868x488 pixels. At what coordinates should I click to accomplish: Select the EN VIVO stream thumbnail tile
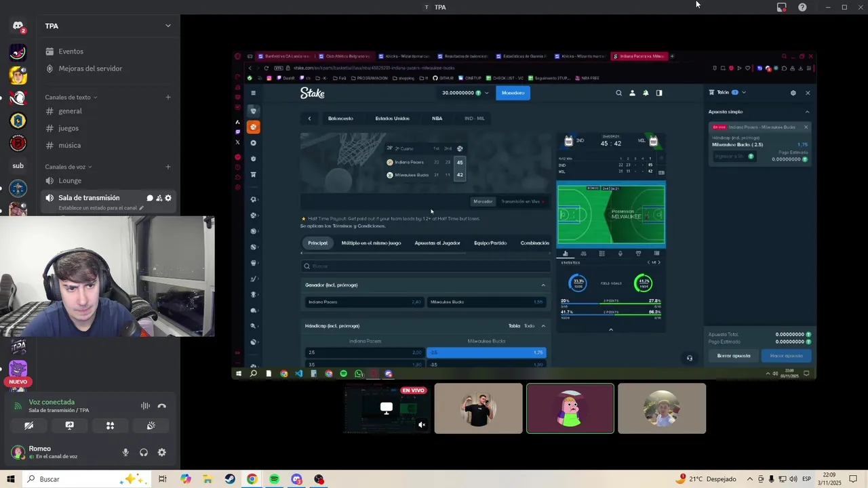tap(387, 408)
